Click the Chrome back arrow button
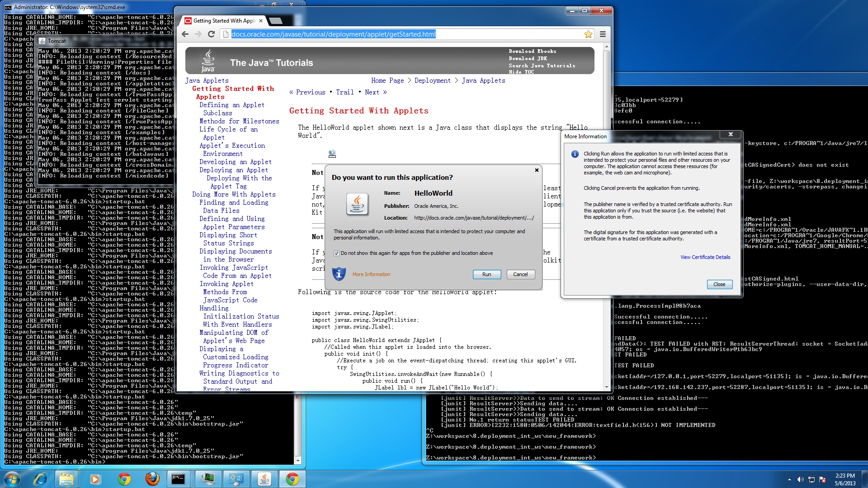Screen dimensions: 868x488 [x=185, y=34]
